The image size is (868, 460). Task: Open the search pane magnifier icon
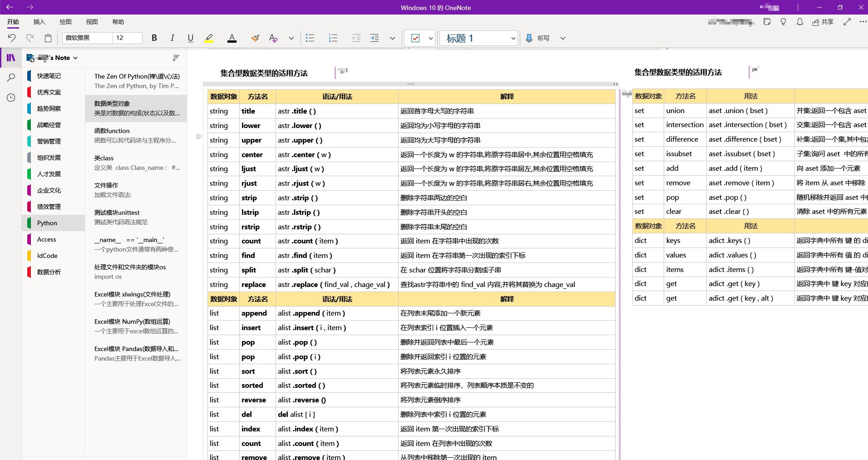(11, 78)
